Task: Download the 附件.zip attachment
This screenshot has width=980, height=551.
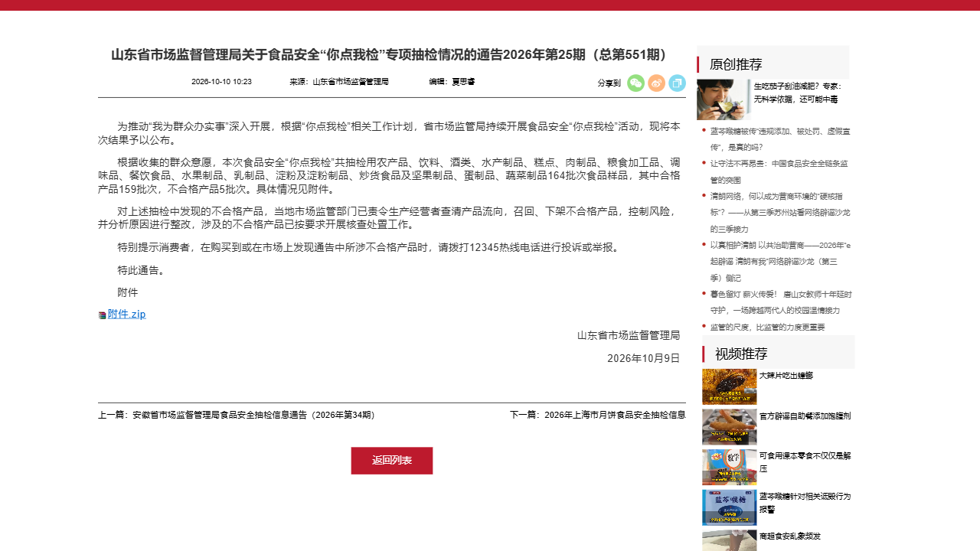Action: [x=126, y=314]
